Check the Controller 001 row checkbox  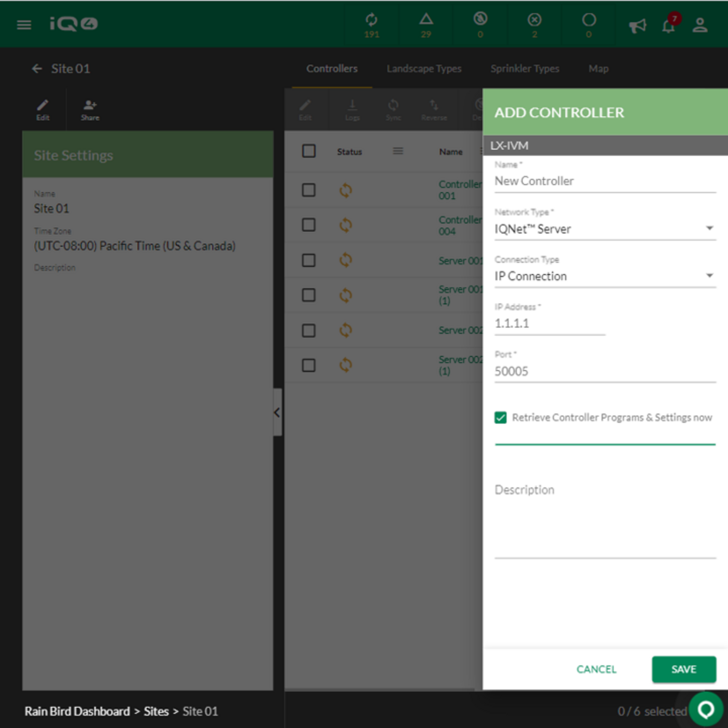point(309,190)
